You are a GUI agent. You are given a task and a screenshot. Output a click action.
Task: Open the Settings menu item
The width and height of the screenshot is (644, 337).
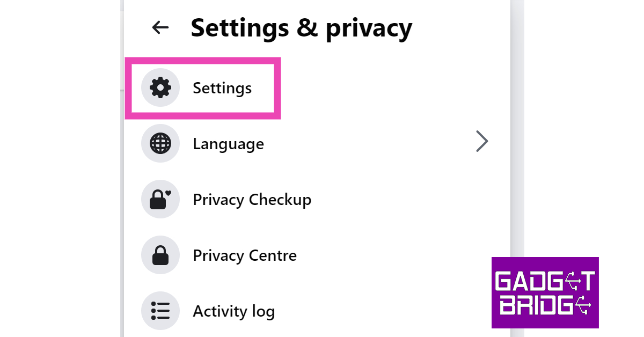(222, 87)
